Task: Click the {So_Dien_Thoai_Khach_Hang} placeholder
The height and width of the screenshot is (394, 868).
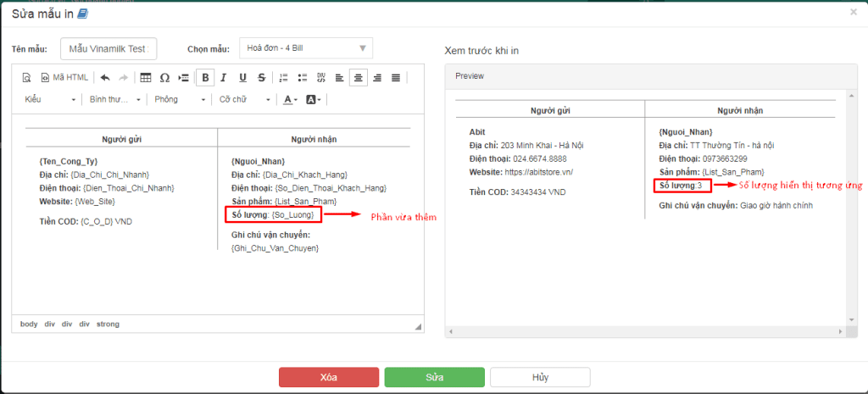Action: click(x=331, y=188)
